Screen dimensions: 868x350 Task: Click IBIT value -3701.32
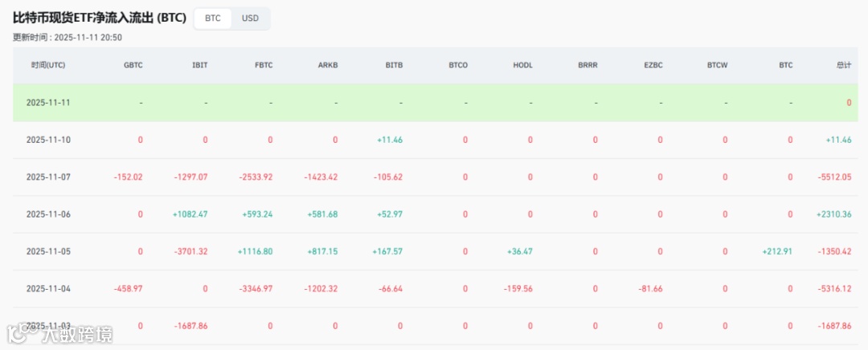click(191, 251)
